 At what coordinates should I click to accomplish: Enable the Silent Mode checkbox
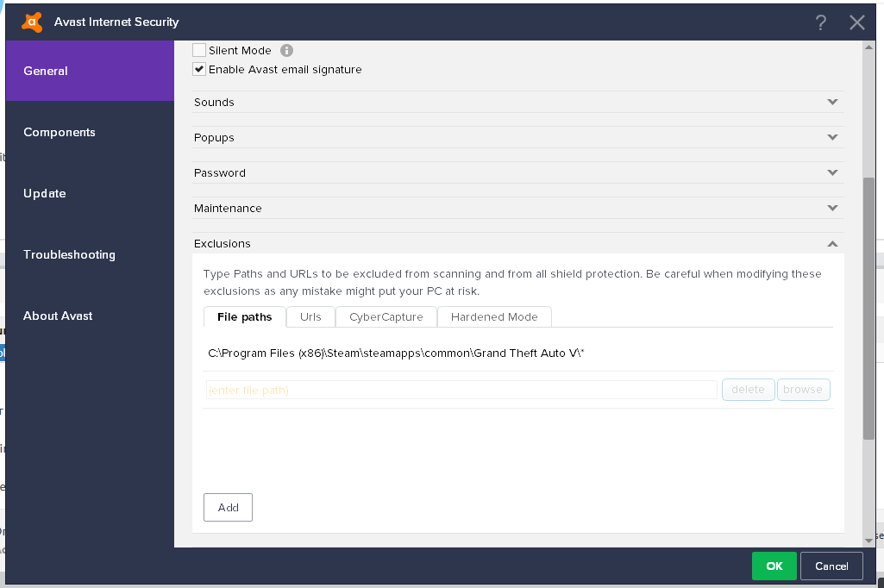[x=199, y=51]
